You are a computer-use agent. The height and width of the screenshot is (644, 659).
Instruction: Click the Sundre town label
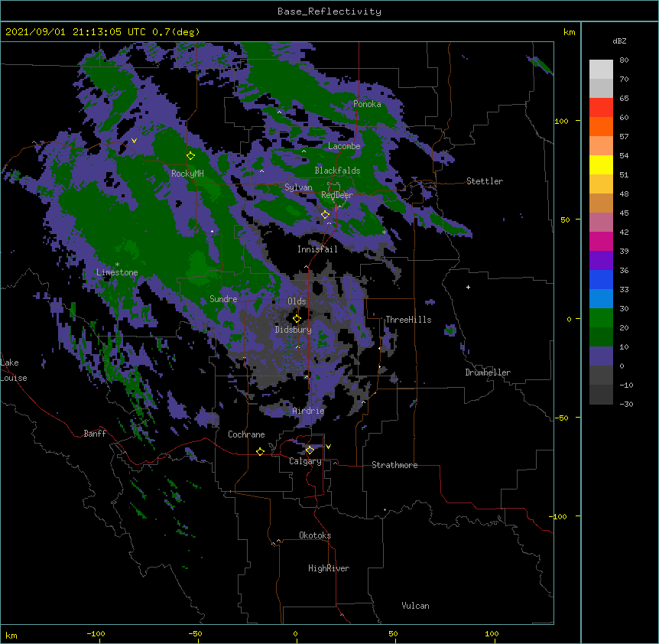(x=223, y=299)
